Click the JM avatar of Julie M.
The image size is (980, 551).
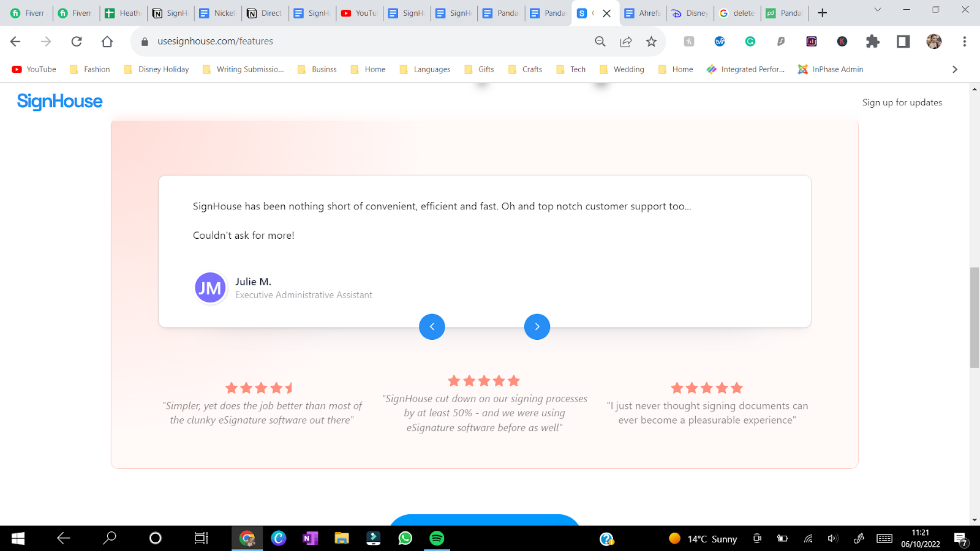(210, 288)
